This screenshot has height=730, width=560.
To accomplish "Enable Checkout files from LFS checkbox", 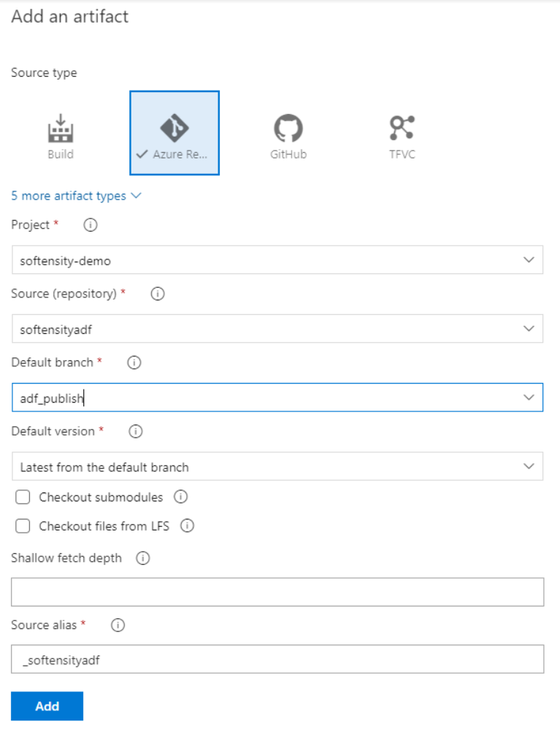I will click(x=23, y=526).
